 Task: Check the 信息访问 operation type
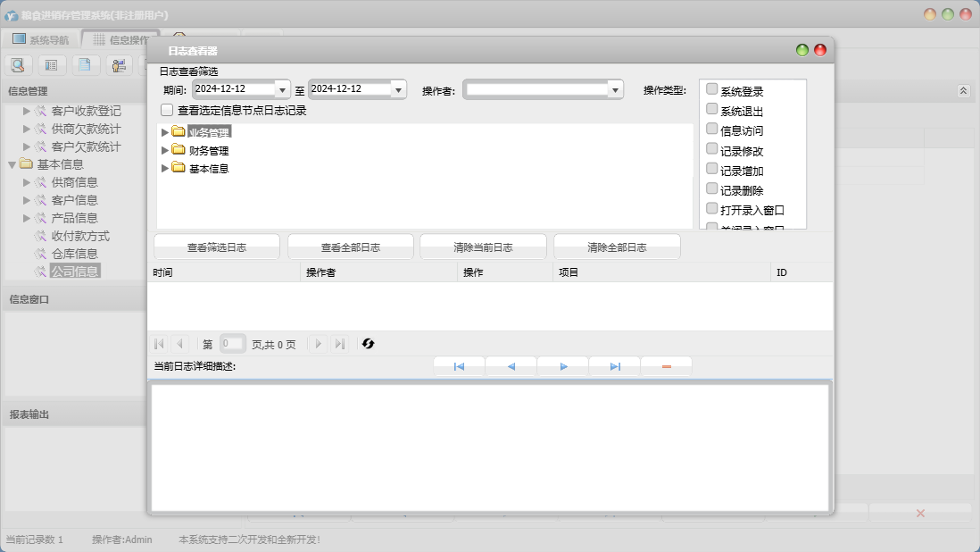(711, 129)
